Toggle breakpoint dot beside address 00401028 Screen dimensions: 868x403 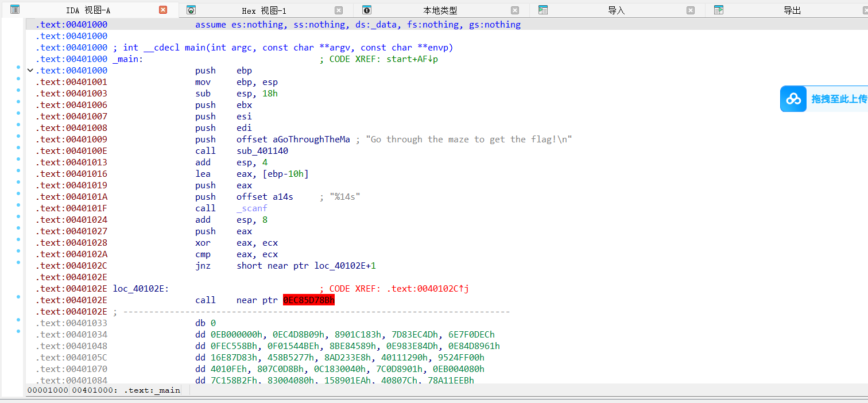(x=19, y=239)
